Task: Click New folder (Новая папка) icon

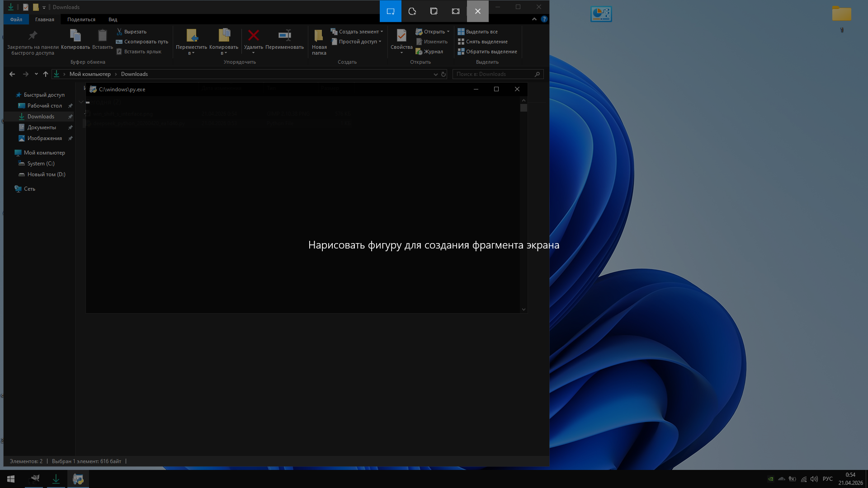Action: tap(319, 36)
